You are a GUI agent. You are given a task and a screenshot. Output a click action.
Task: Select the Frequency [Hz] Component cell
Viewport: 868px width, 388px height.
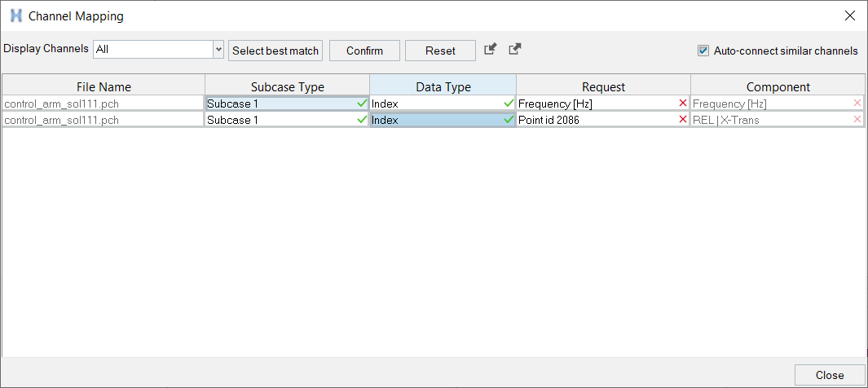pos(778,104)
